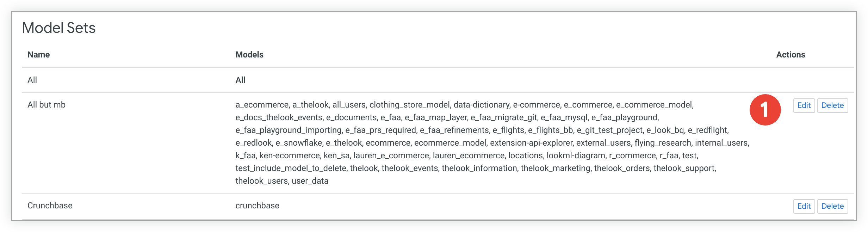Click the test_include_model_to_delete model name

(291, 168)
